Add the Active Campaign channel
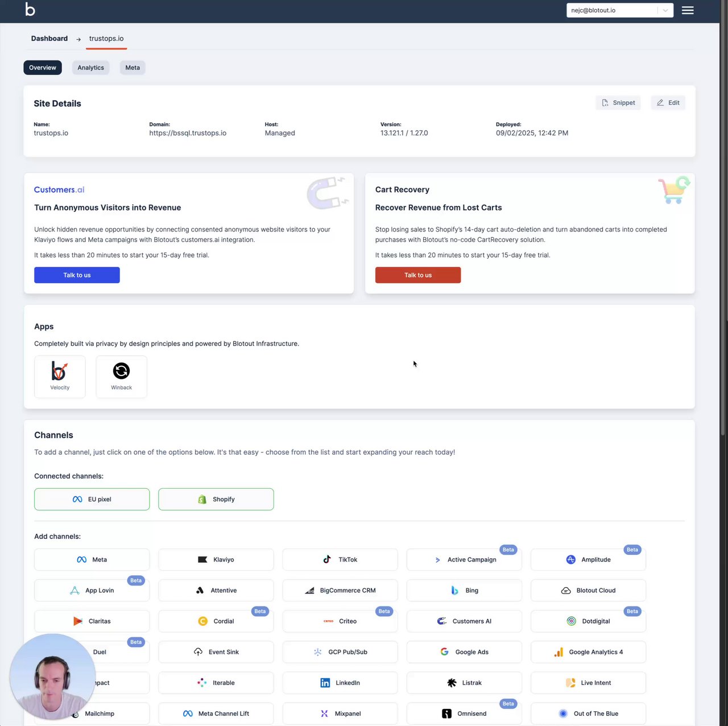 click(464, 560)
